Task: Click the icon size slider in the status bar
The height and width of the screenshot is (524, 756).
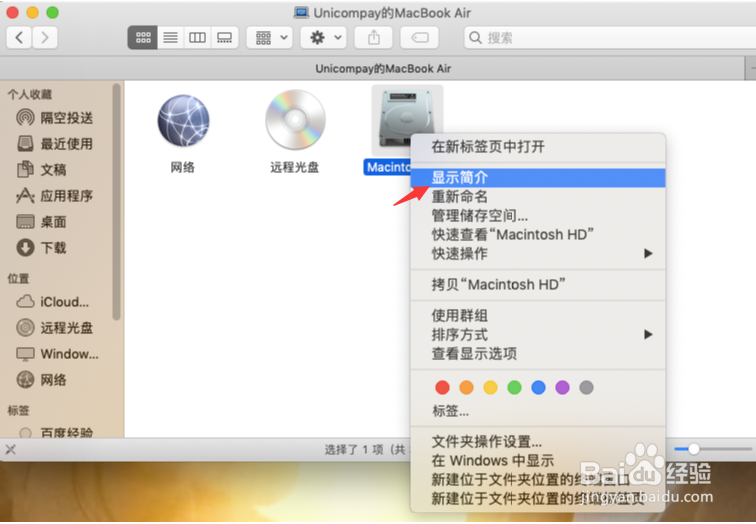Action: 713,449
